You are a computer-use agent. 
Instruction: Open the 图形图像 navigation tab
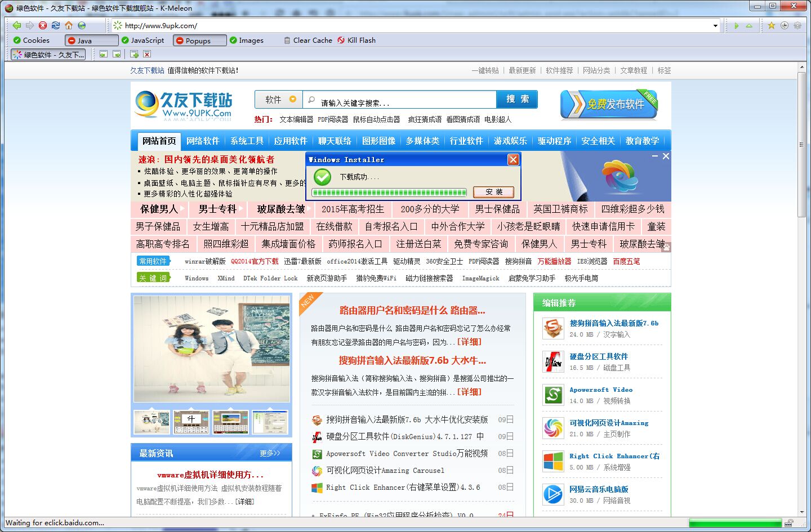[378, 141]
